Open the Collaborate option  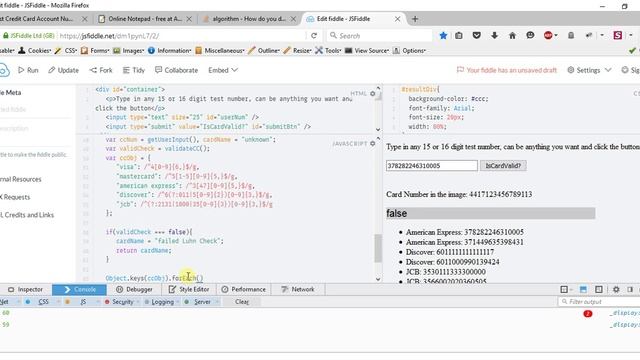[x=176, y=70]
